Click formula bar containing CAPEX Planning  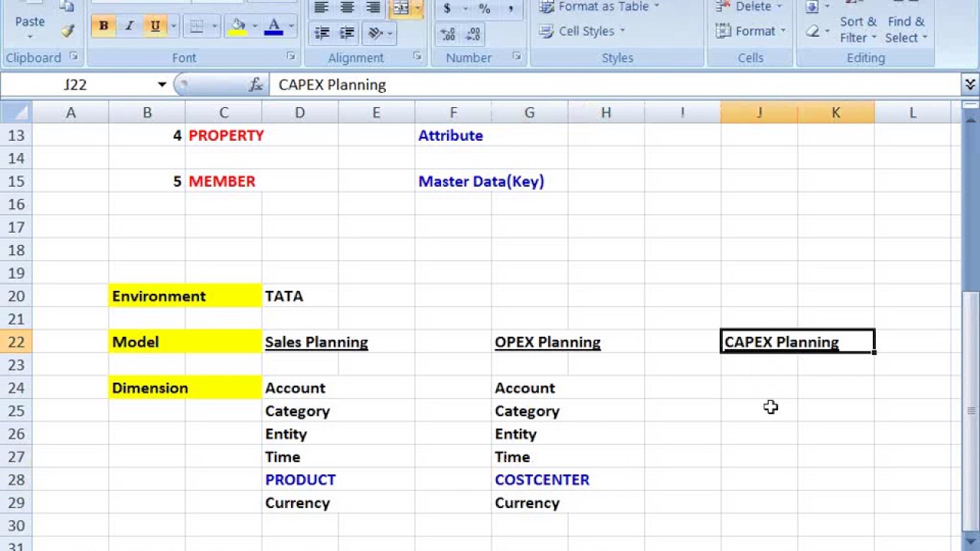[615, 85]
